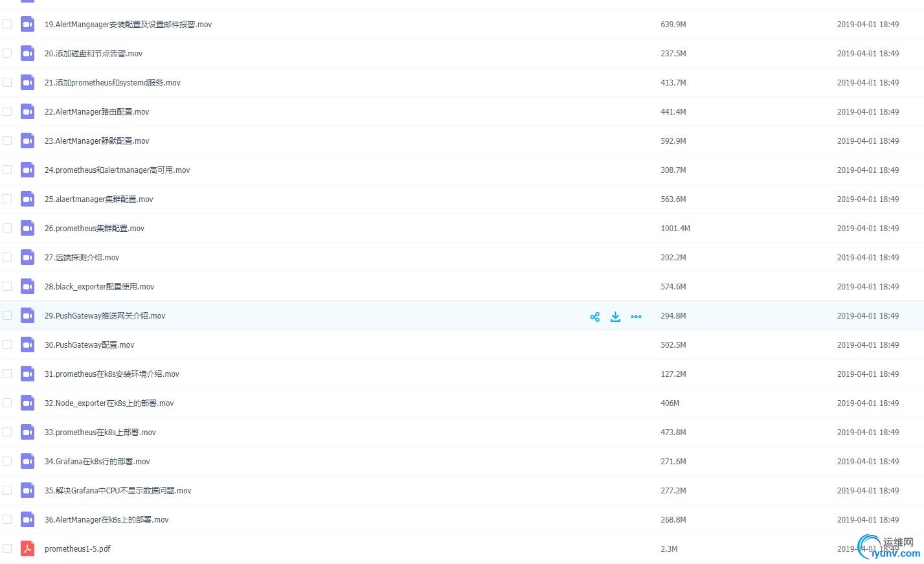Image resolution: width=924 pixels, height=564 pixels.
Task: Click the 639.9M size value
Action: click(x=673, y=25)
